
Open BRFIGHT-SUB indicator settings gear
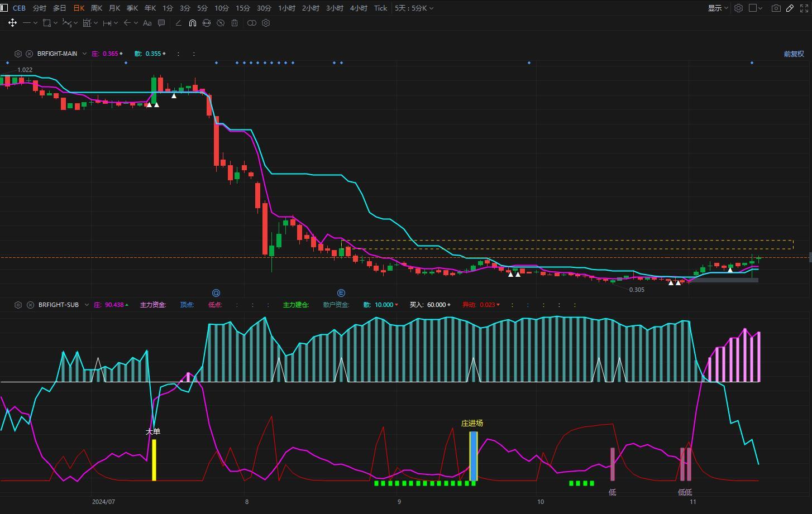click(18, 305)
